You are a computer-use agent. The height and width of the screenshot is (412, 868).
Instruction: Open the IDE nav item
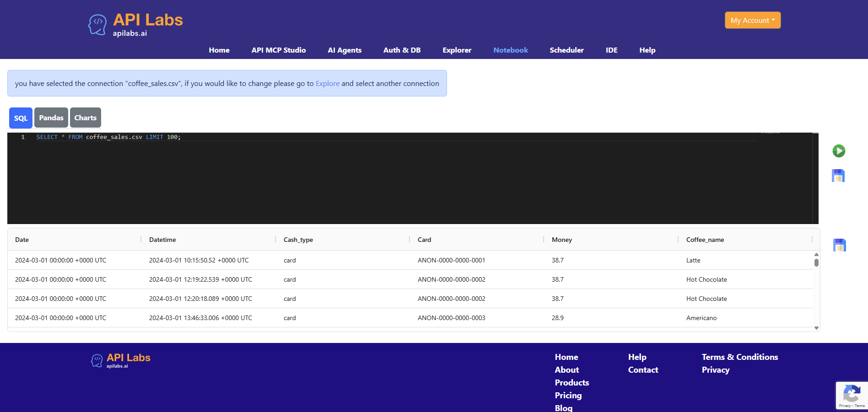611,50
